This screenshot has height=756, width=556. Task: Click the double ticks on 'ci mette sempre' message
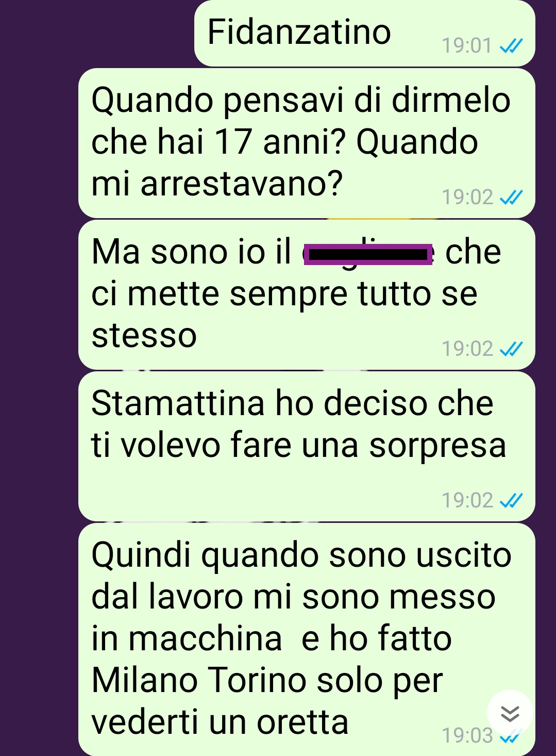pyautogui.click(x=511, y=349)
